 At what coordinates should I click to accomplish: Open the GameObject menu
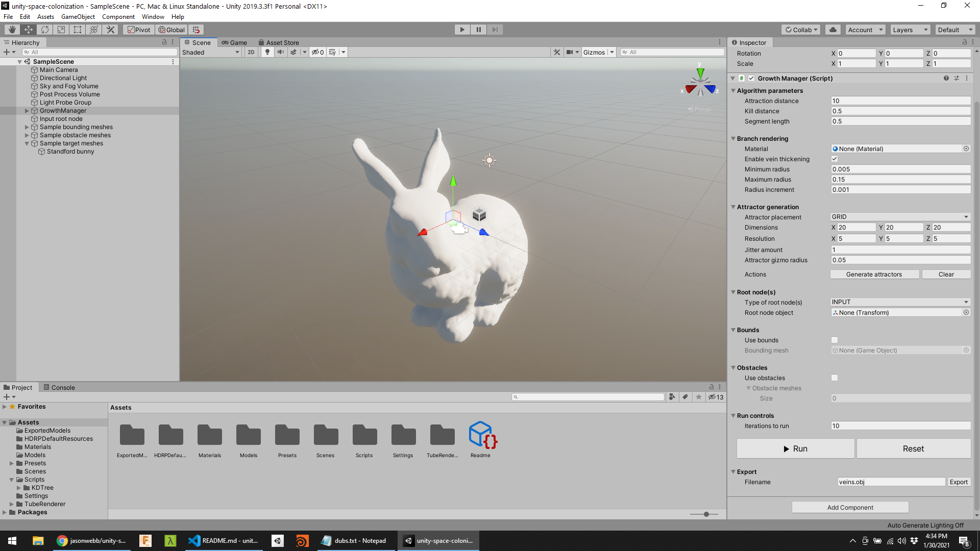(x=78, y=17)
